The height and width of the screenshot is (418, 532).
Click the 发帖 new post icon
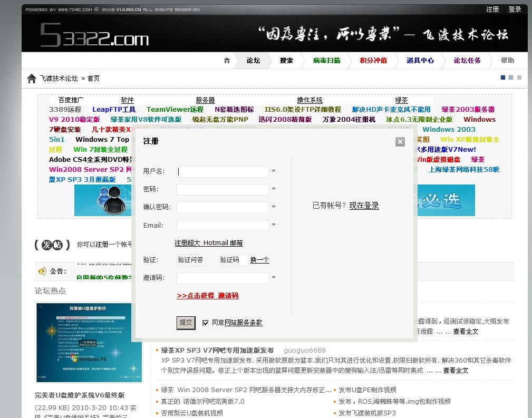[52, 245]
